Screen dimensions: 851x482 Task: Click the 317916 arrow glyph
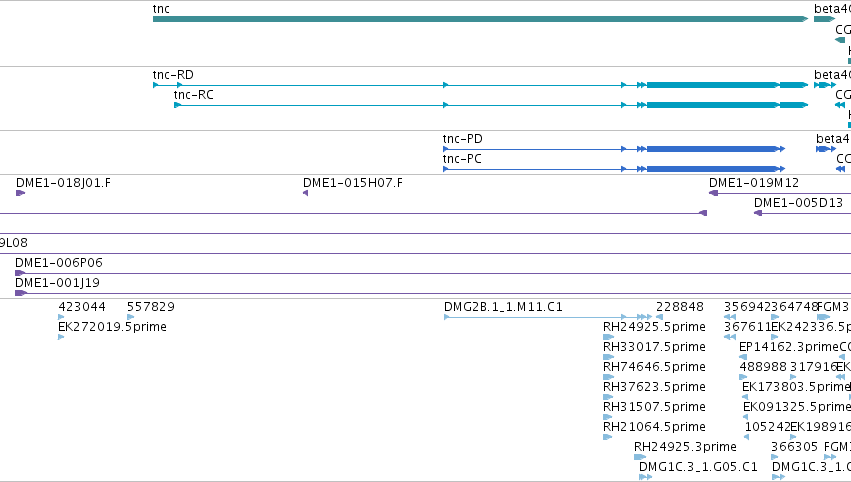click(793, 377)
